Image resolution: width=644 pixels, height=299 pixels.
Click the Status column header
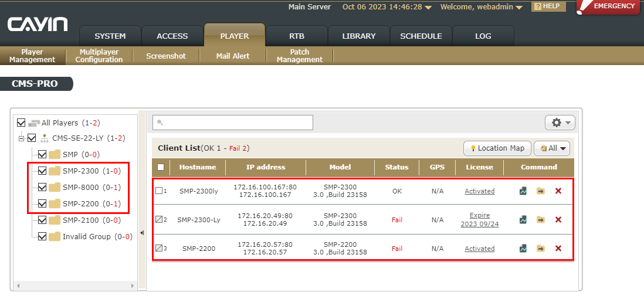pos(396,167)
